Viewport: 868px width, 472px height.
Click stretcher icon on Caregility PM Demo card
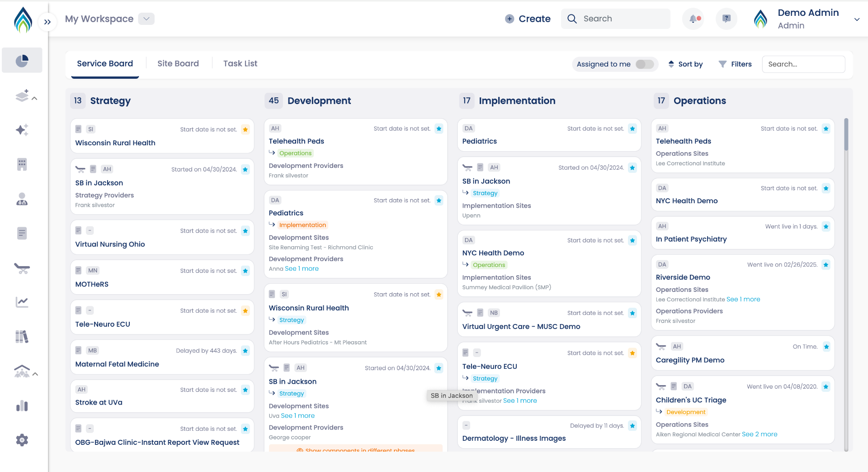coord(661,347)
